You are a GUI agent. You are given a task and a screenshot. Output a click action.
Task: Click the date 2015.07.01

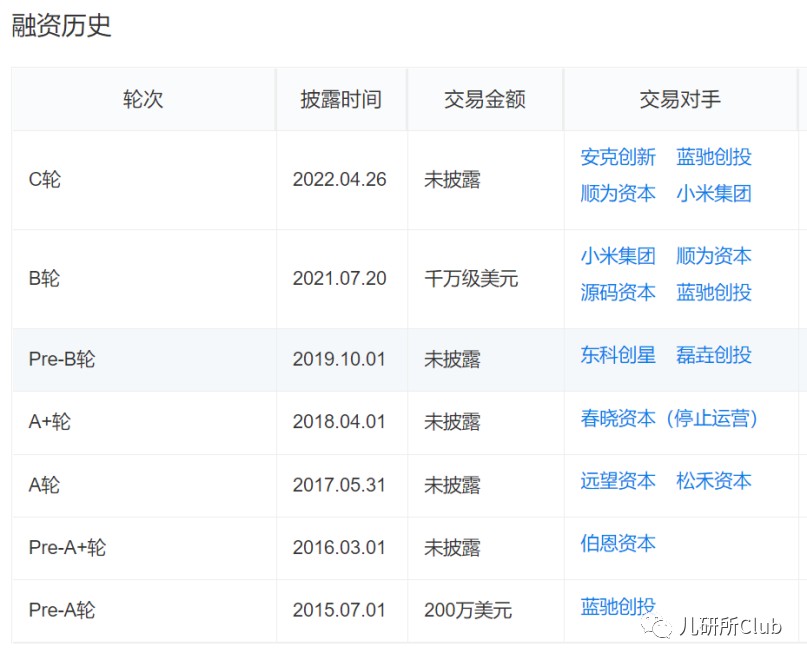[339, 611]
